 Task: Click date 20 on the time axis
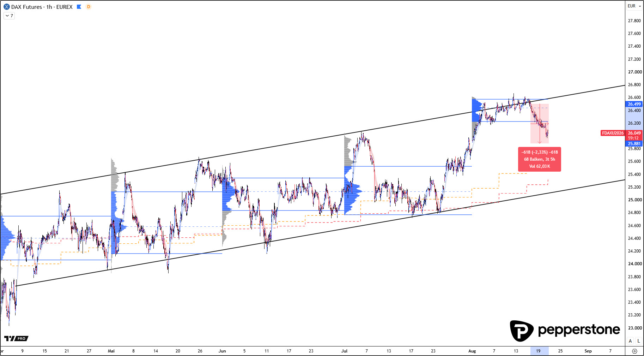pos(178,351)
